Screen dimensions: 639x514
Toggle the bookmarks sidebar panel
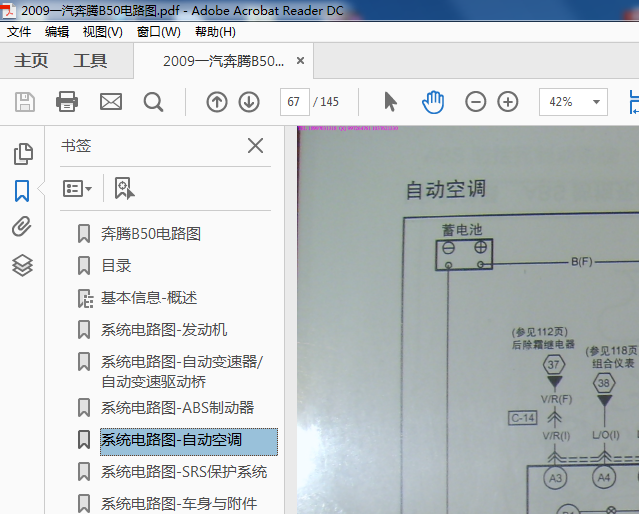[x=22, y=190]
